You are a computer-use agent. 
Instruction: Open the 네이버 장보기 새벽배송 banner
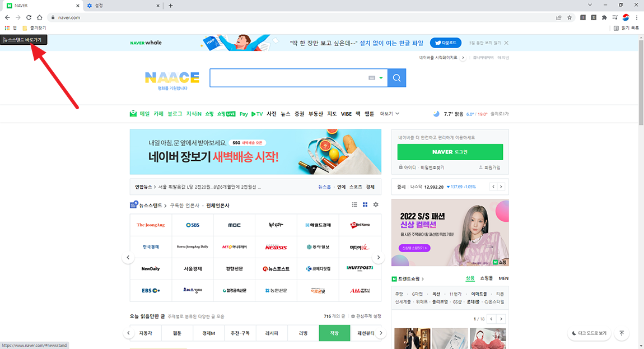click(x=255, y=152)
